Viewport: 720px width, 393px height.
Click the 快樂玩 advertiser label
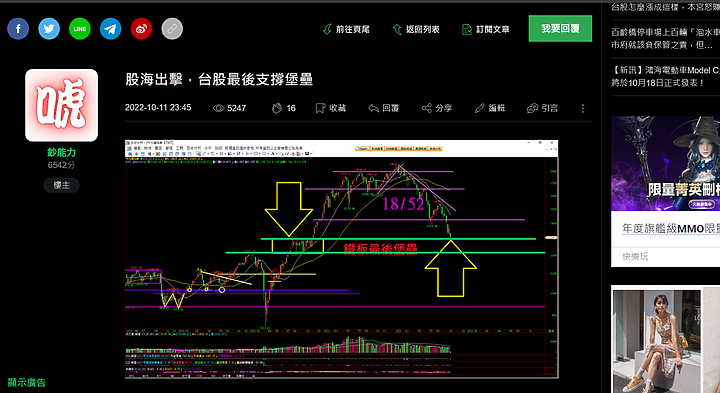tap(635, 257)
